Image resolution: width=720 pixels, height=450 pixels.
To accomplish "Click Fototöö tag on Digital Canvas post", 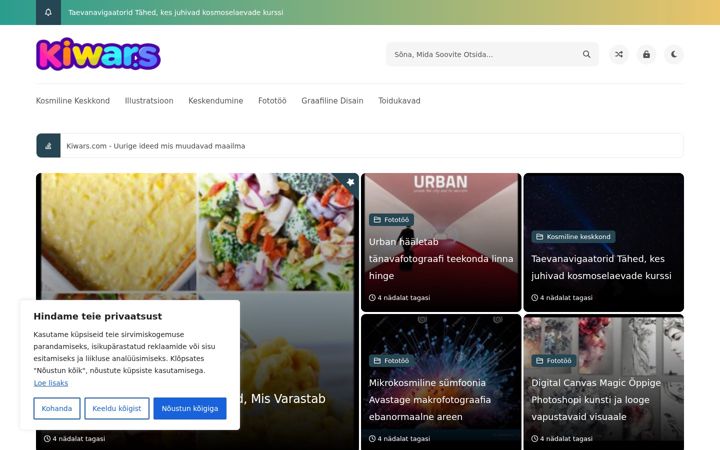I will 554,361.
